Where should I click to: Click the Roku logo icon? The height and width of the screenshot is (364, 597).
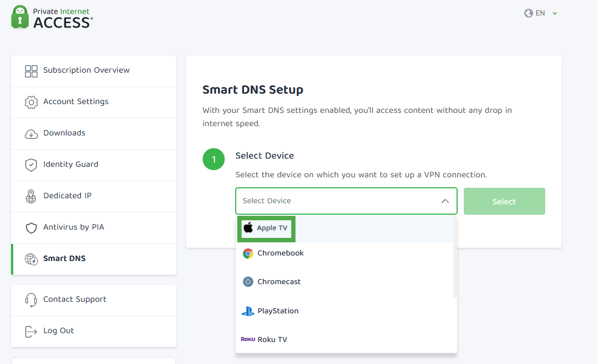(248, 339)
